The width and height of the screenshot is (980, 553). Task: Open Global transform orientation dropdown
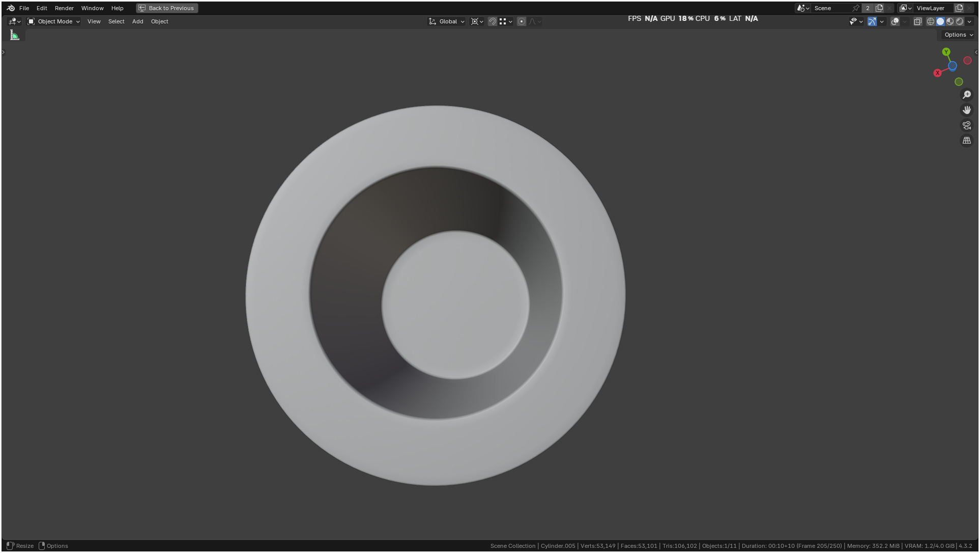(447, 21)
